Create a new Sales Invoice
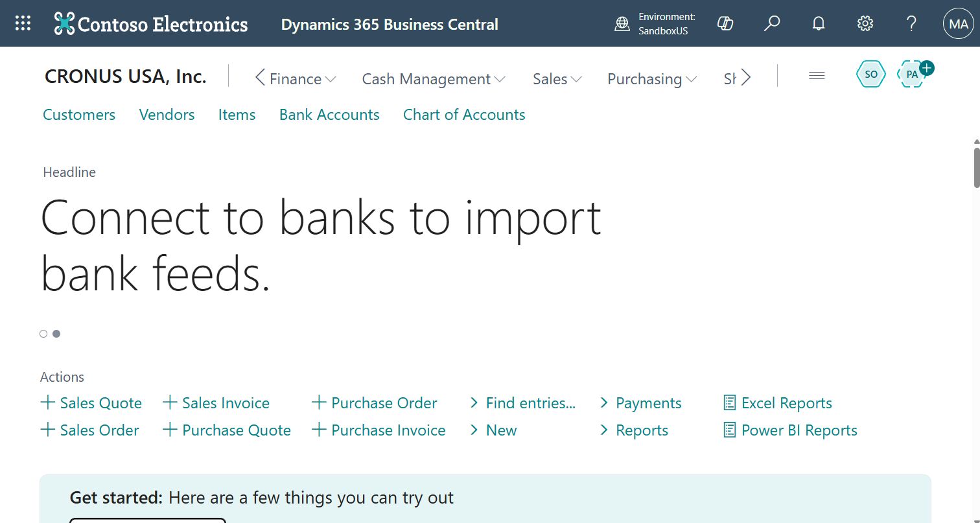The image size is (980, 523). tap(216, 403)
